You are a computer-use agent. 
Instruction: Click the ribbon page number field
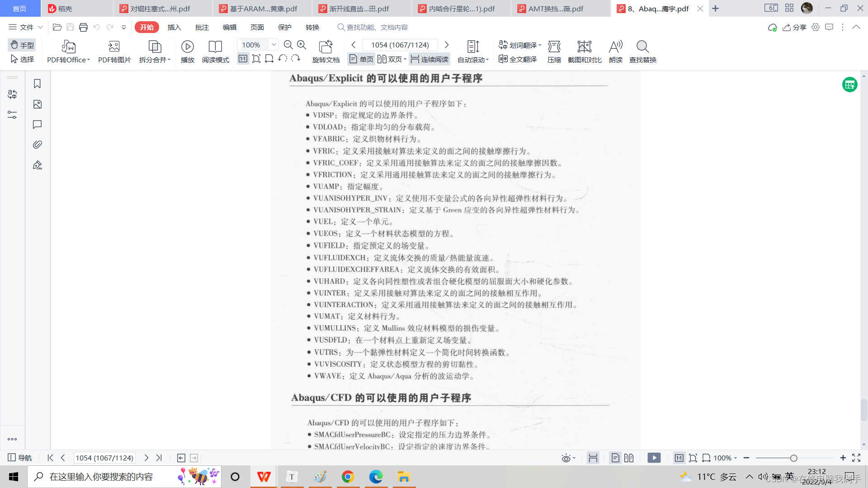point(400,45)
